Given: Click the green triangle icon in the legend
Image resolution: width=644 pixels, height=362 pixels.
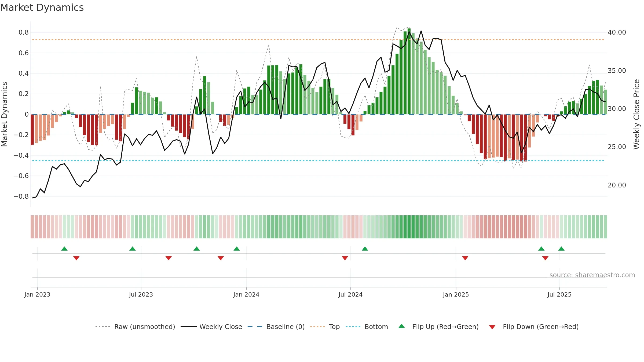Looking at the screenshot, I should click(402, 326).
